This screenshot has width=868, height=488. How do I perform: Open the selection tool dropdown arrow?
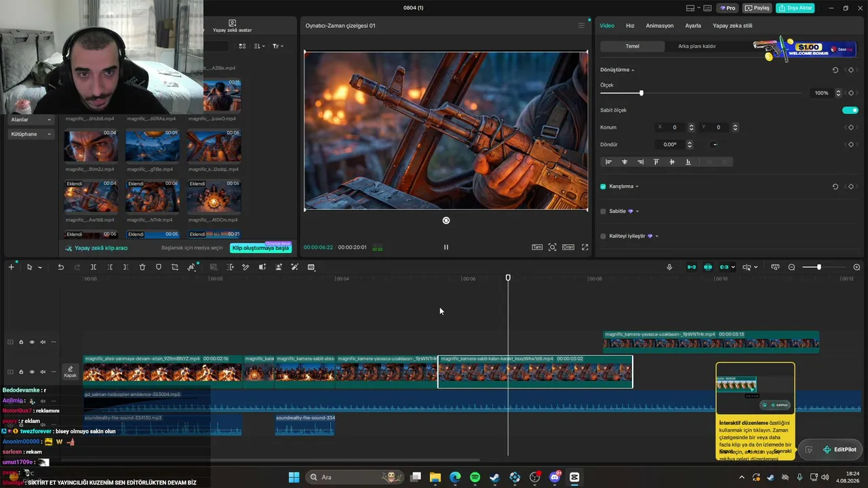click(x=40, y=268)
